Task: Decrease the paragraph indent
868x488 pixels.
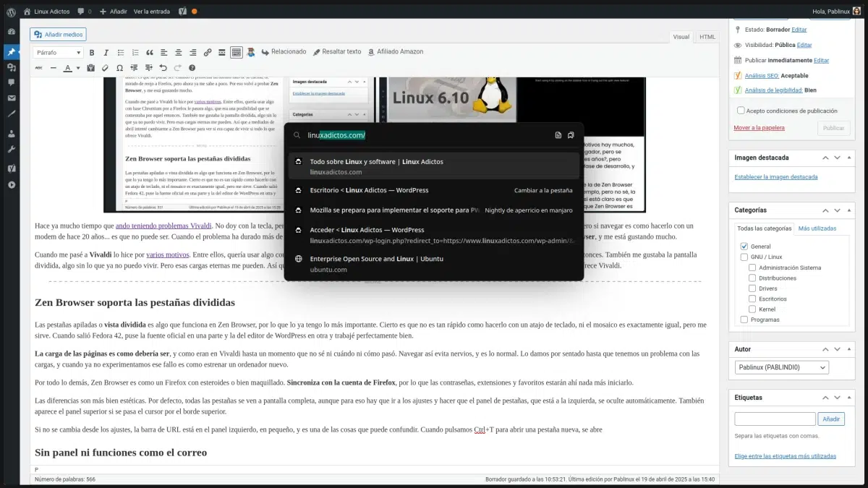Action: (134, 68)
